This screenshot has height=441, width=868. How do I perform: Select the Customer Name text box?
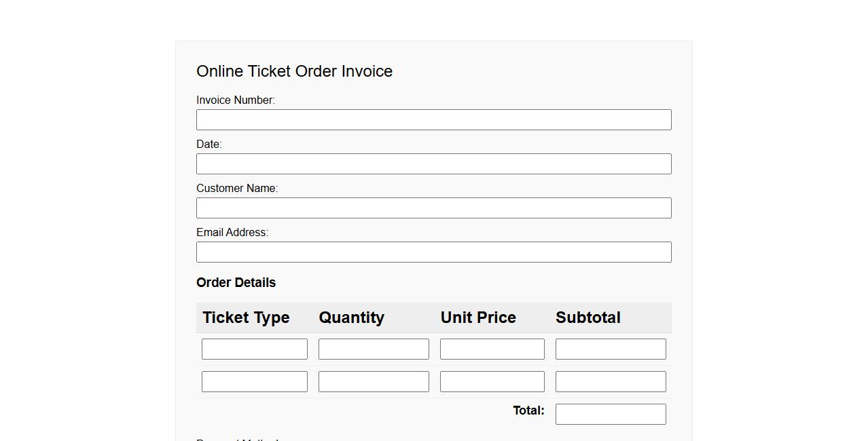pos(433,208)
